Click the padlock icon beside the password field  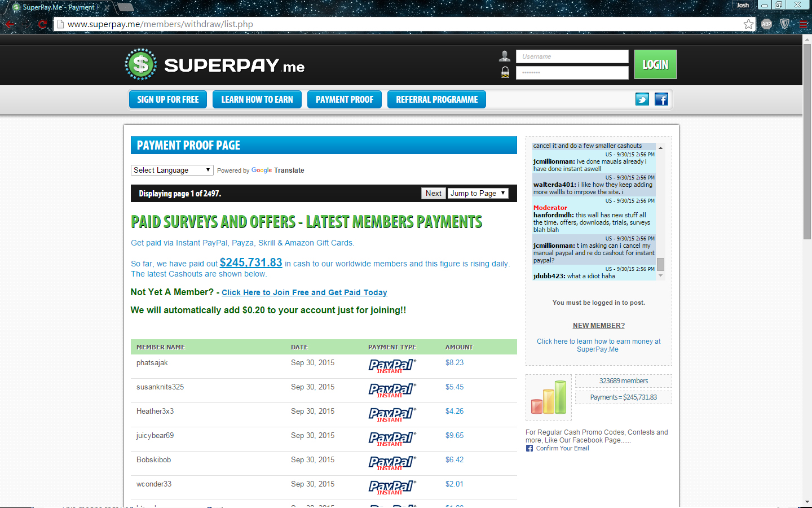(x=504, y=72)
